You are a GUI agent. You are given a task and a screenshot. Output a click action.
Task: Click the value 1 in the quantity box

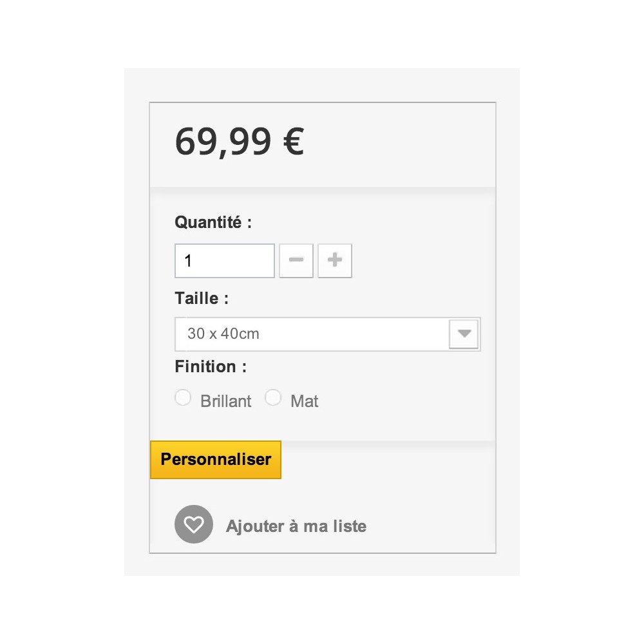(x=188, y=261)
